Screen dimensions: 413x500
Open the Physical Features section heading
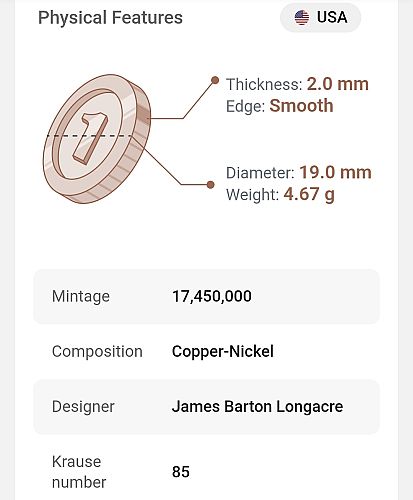[110, 18]
